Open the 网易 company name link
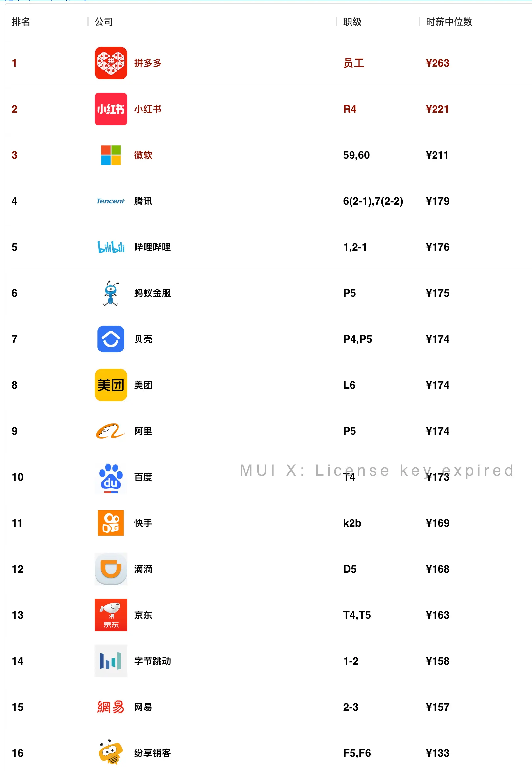This screenshot has width=532, height=771. (x=143, y=707)
